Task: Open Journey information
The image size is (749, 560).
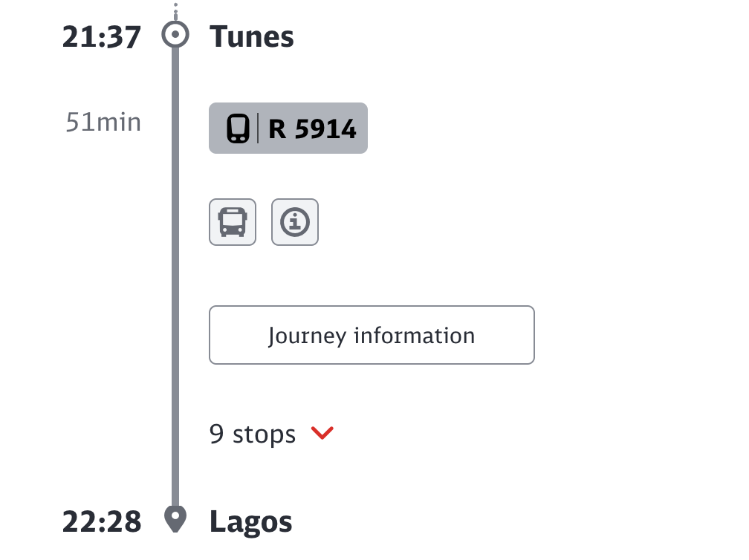Action: (372, 335)
